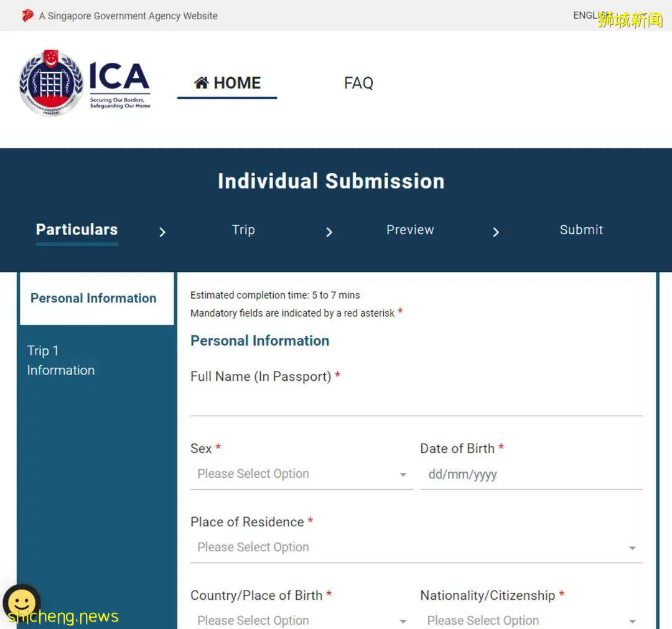Select the Submit step

click(x=581, y=230)
